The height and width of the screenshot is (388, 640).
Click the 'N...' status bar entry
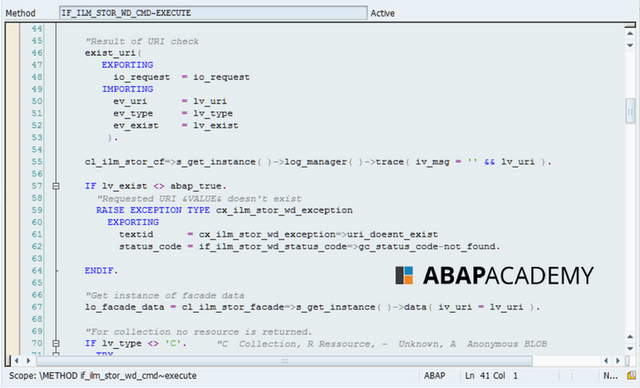pos(610,375)
